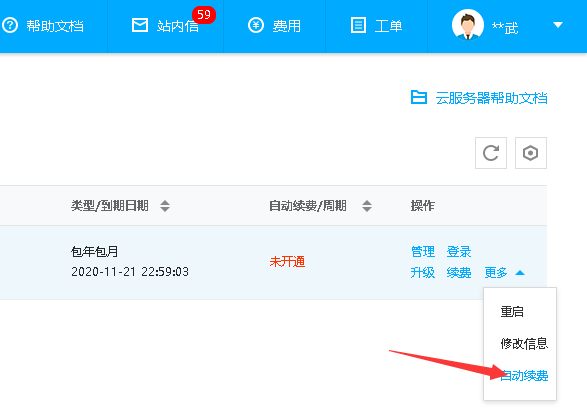Click the user avatar picture

(x=468, y=25)
